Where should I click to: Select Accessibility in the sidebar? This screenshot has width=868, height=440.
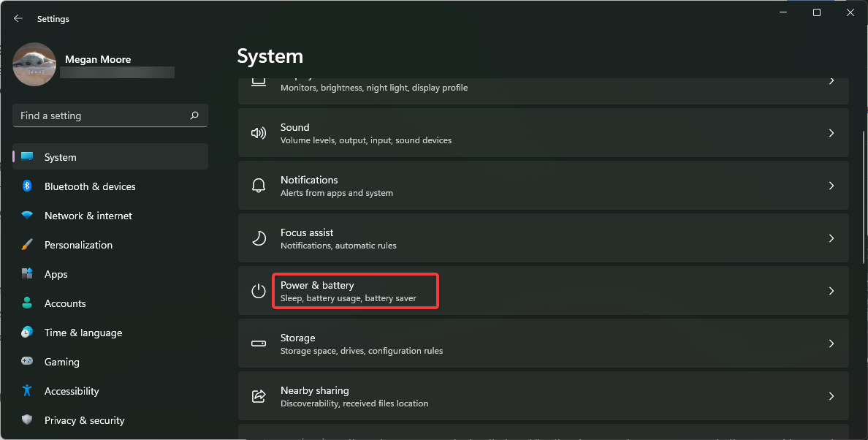(72, 391)
